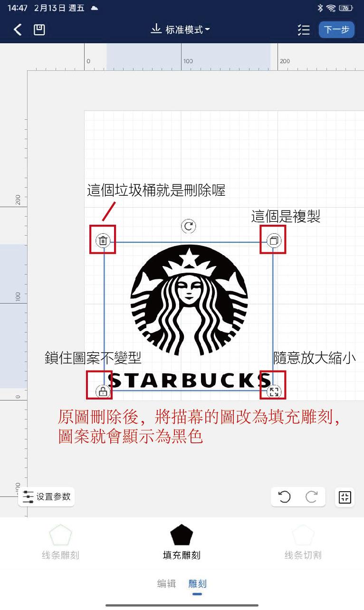364x610 pixels.
Task: Tap the back arrow in header
Action: click(x=18, y=30)
